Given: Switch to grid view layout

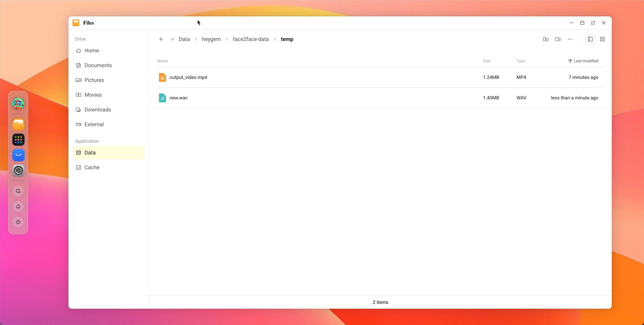Looking at the screenshot, I should click(602, 39).
